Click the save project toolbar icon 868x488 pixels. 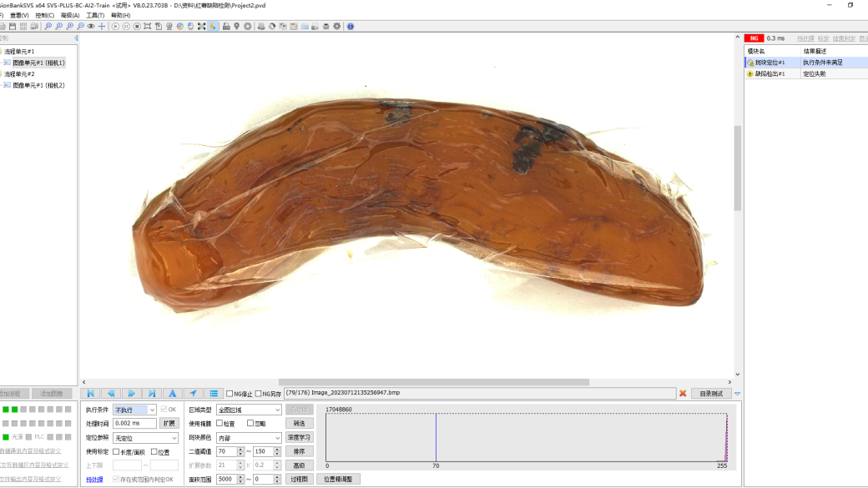click(x=13, y=26)
